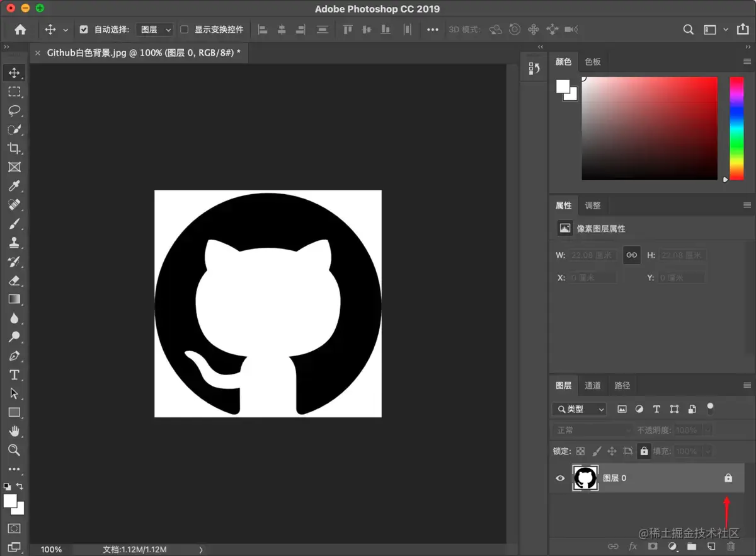Select the Brush tool
This screenshot has width=756, height=556.
[x=14, y=224]
